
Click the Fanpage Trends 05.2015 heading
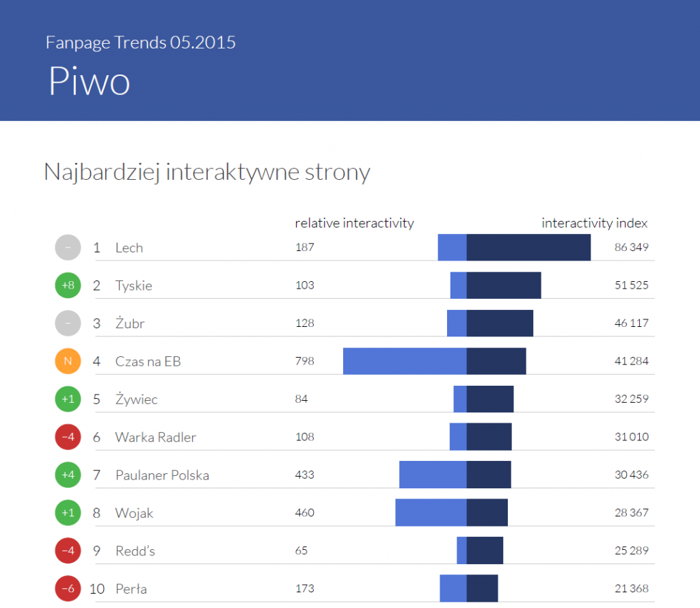[141, 42]
